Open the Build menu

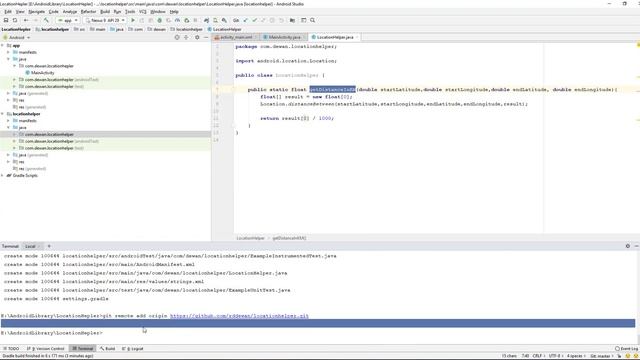coord(105,12)
